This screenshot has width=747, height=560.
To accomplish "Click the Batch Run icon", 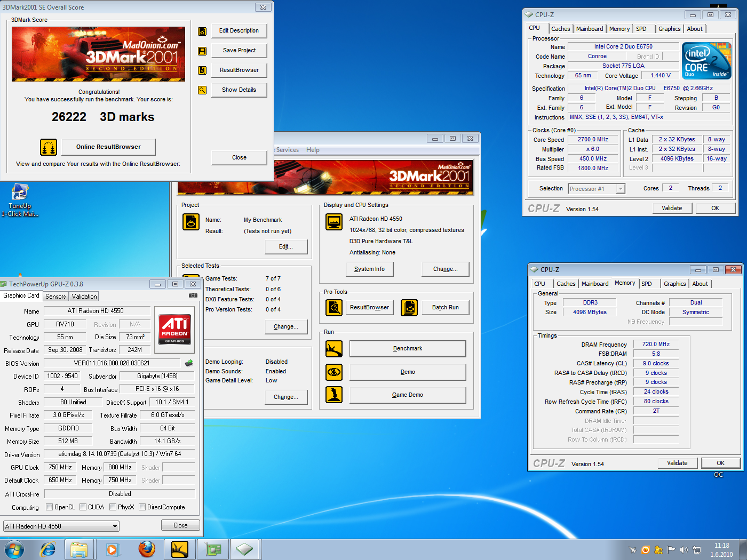I will pyautogui.click(x=409, y=308).
